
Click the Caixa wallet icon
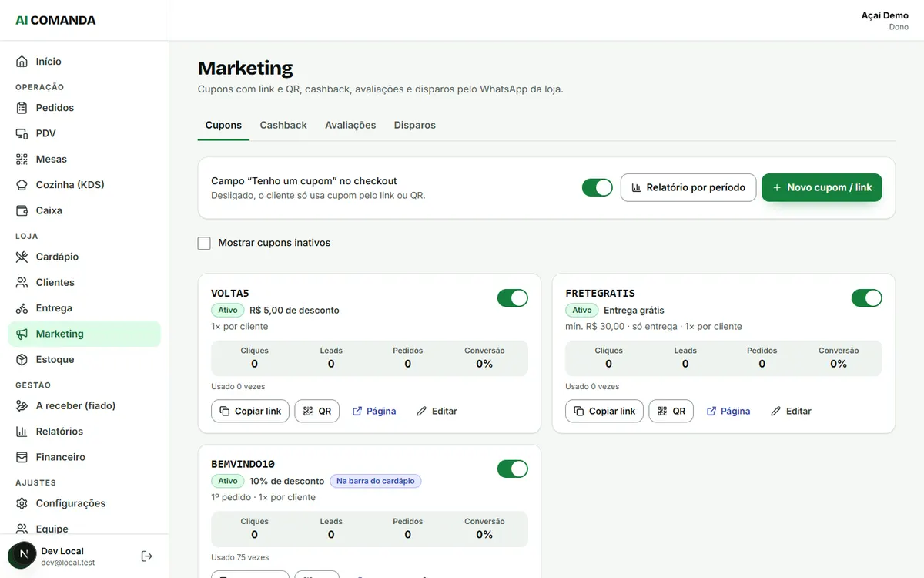click(x=22, y=210)
